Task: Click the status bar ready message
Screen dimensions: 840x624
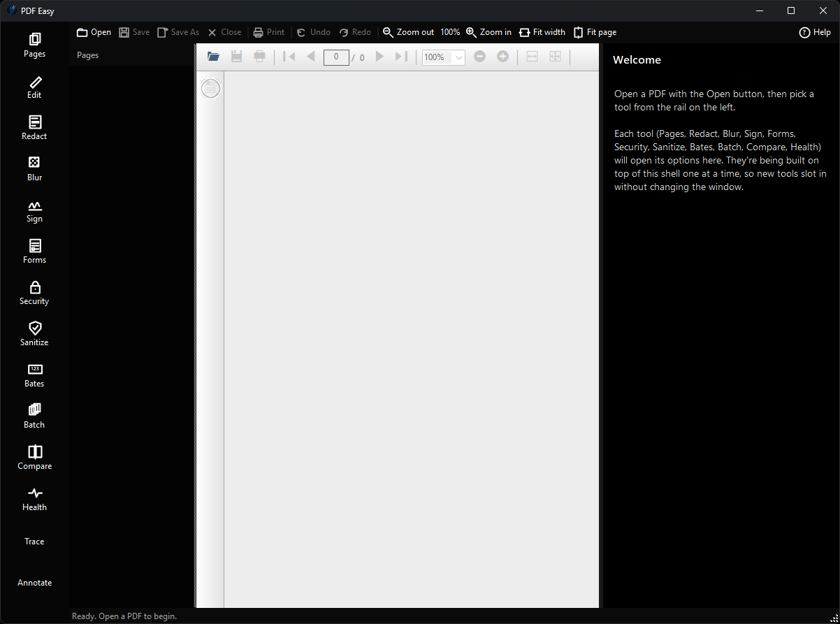Action: (x=124, y=616)
